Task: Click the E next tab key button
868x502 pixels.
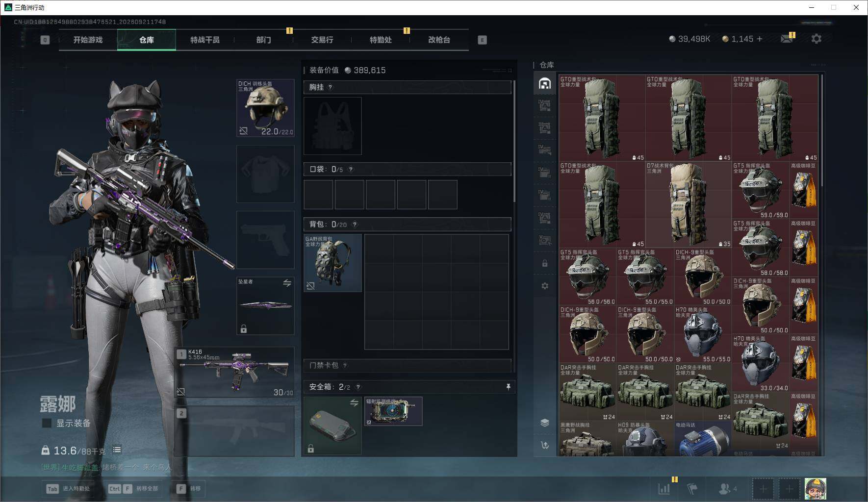Action: click(x=482, y=40)
